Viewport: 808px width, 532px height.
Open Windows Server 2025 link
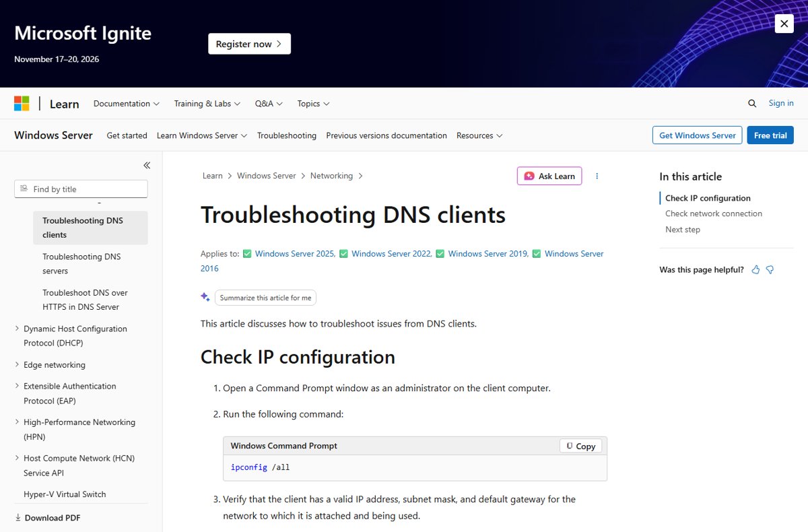click(x=295, y=254)
